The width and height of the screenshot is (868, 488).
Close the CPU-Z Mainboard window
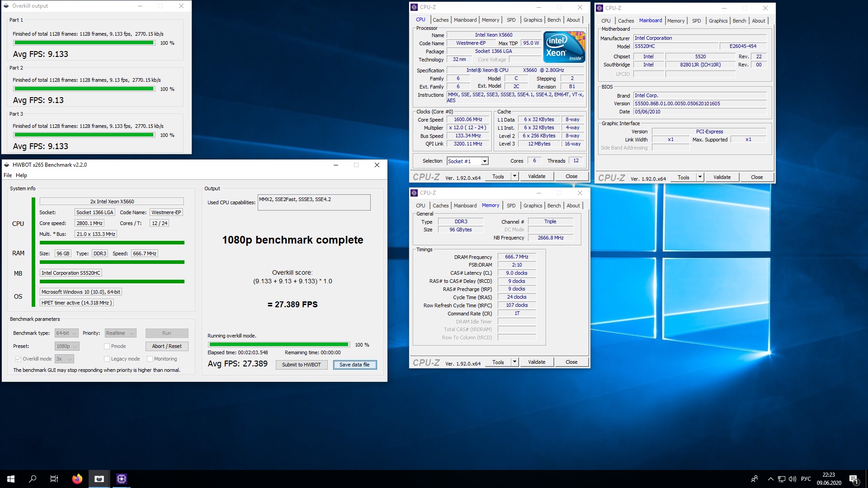(x=765, y=8)
